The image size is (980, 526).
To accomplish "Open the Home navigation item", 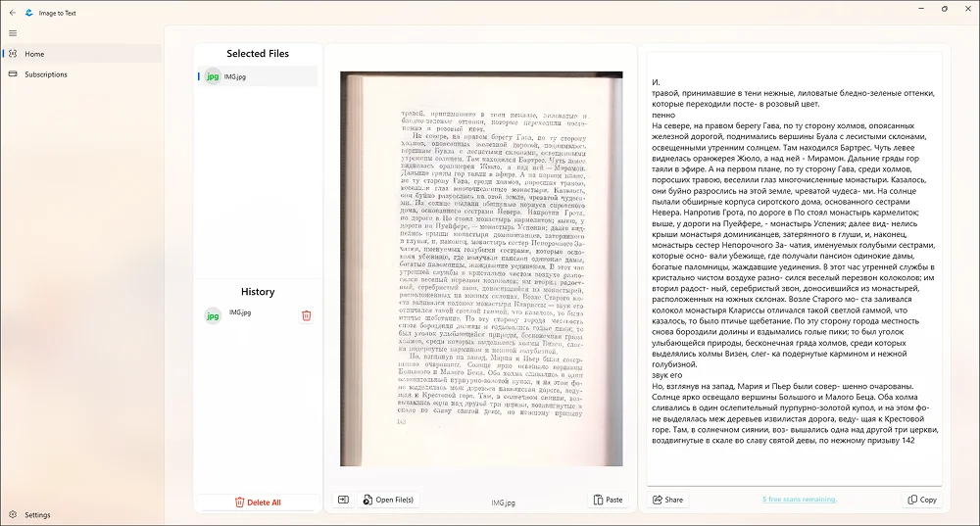I will click(82, 54).
